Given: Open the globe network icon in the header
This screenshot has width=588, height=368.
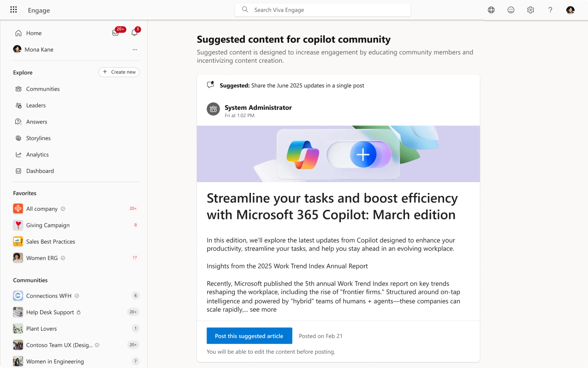Looking at the screenshot, I should tap(491, 10).
